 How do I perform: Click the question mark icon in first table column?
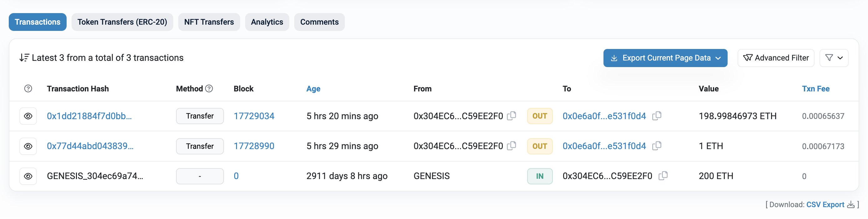[x=28, y=89]
